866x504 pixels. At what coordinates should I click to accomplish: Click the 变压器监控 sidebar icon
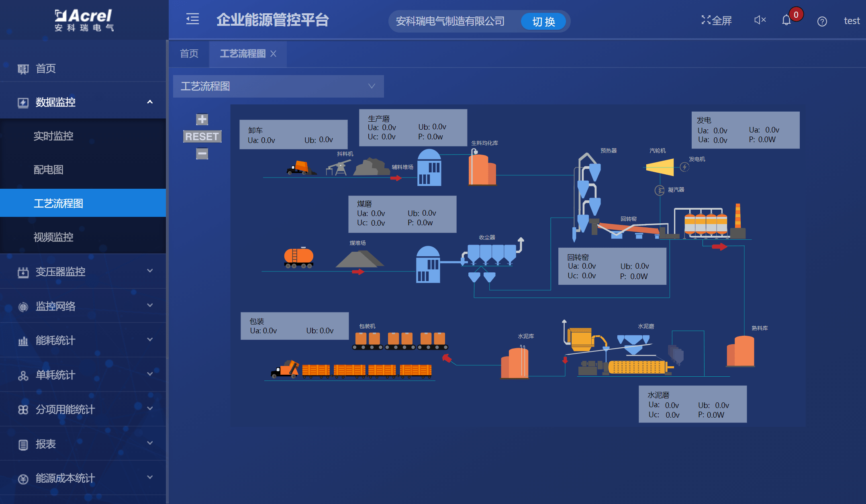pyautogui.click(x=23, y=273)
